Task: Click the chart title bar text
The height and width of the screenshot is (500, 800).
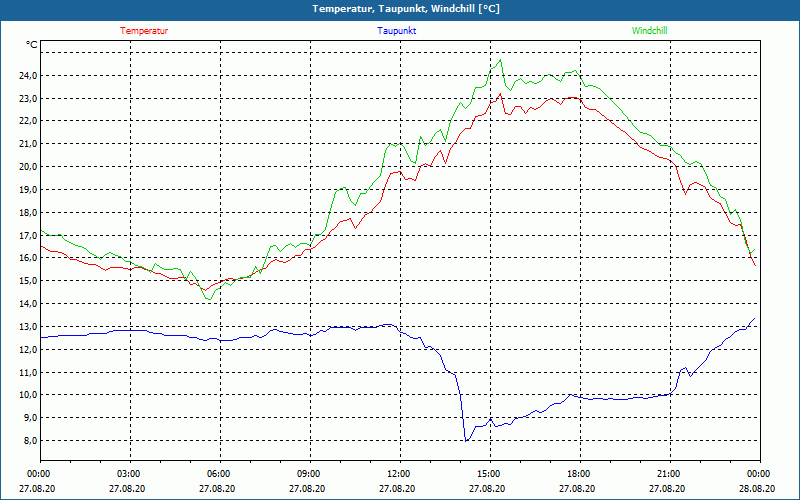Action: pyautogui.click(x=406, y=9)
